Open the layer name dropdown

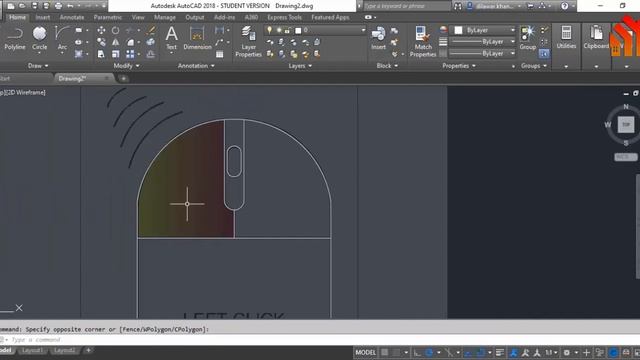coord(315,30)
